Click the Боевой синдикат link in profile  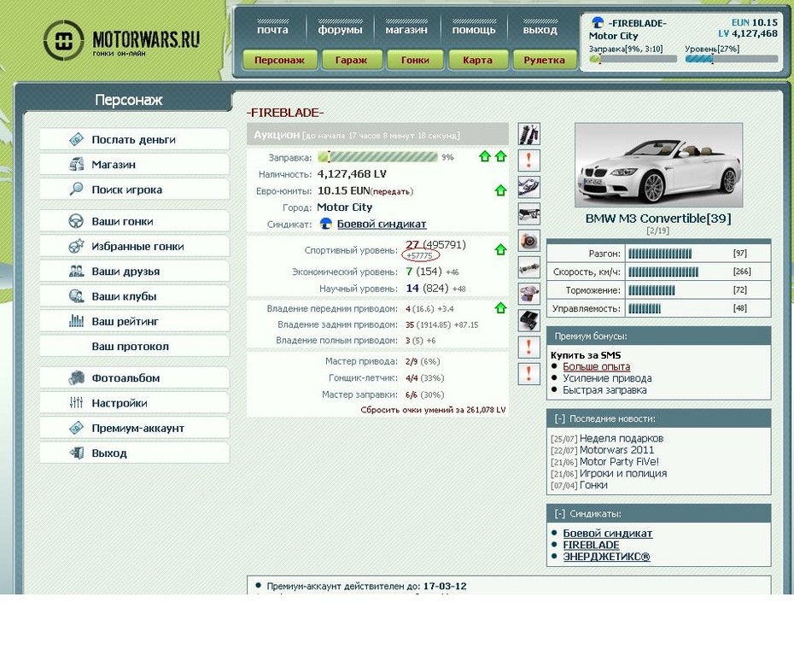click(382, 224)
